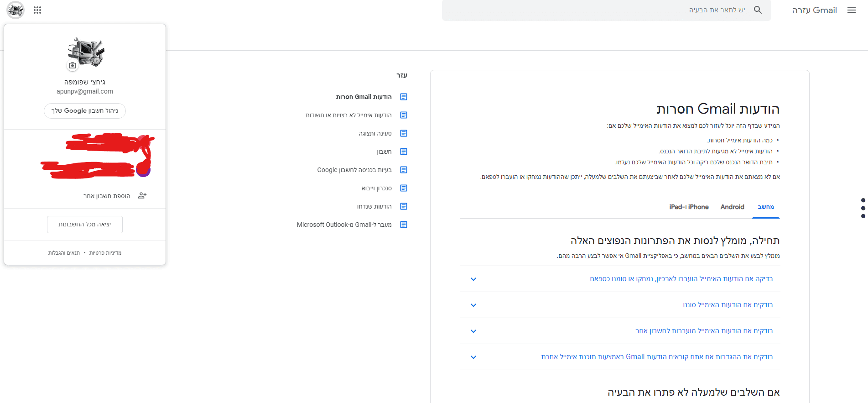Switch to the 'iPhone ו-iPad' tab
Image resolution: width=868 pixels, height=403 pixels.
tap(689, 207)
